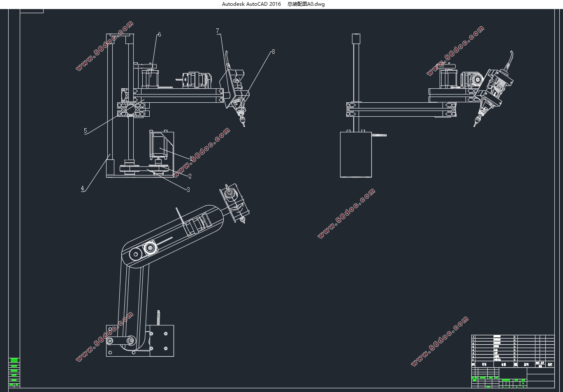The height and width of the screenshot is (392, 563).
Task: Click the parts list header row in title block
Action: (x=512, y=364)
